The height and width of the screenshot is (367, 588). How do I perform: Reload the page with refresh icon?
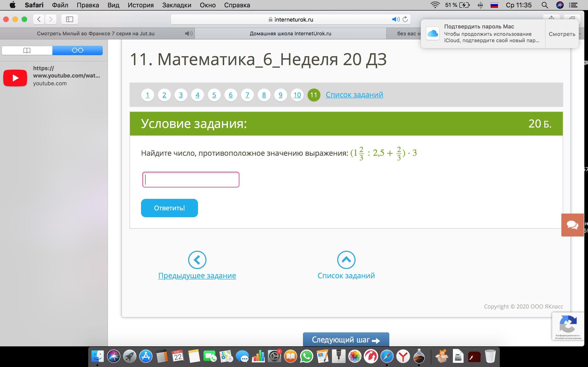pyautogui.click(x=405, y=19)
